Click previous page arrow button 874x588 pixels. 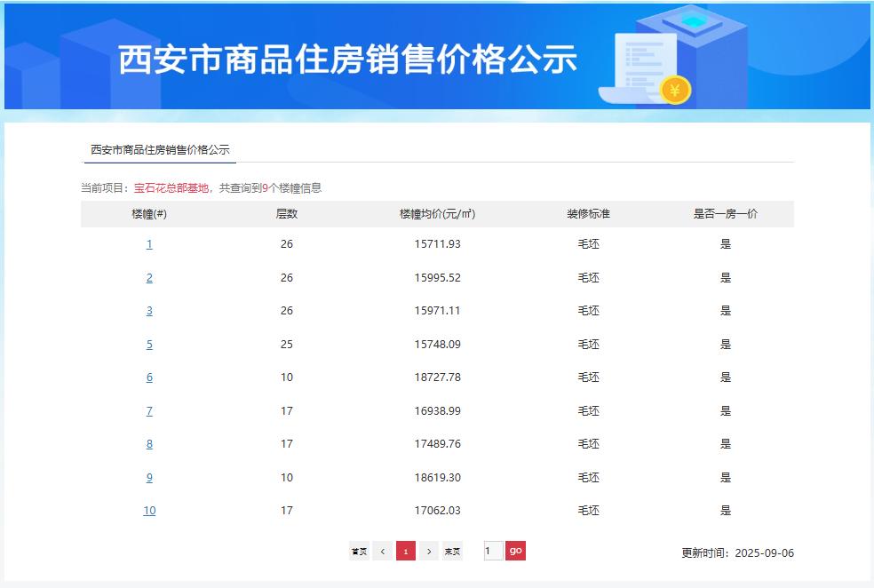[x=382, y=552]
